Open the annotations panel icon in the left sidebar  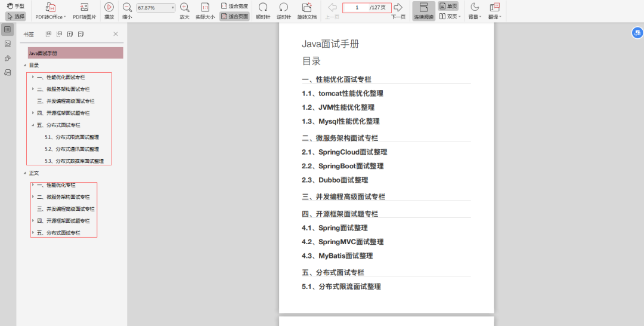point(7,58)
